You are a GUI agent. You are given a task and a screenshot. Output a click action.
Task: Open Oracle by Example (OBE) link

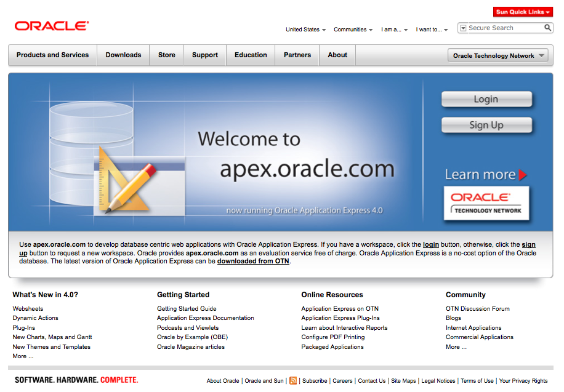[x=193, y=337]
